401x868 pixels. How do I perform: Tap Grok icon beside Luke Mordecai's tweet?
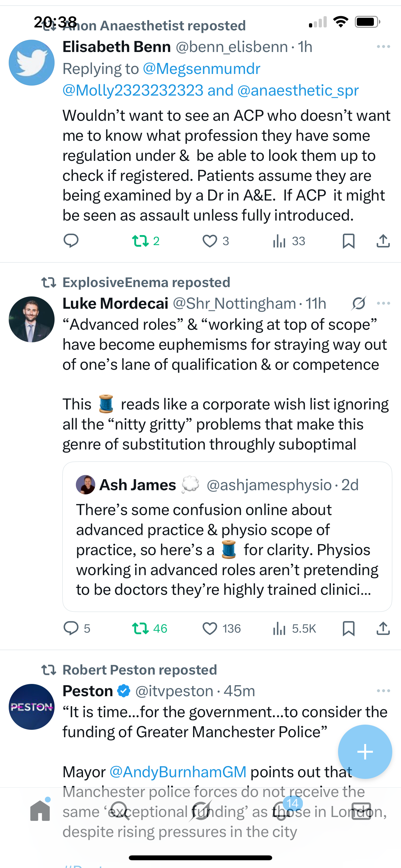(359, 303)
